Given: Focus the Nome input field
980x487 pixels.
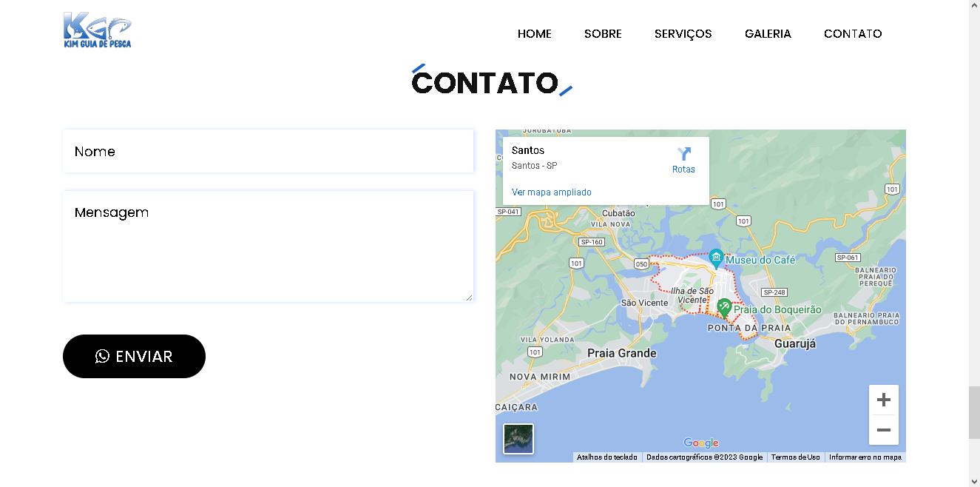Looking at the screenshot, I should coord(268,152).
